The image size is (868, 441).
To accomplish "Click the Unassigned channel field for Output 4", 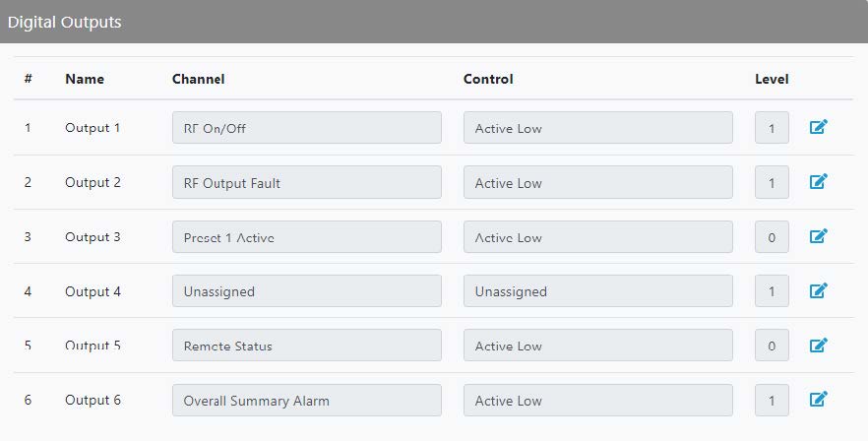I will (306, 291).
